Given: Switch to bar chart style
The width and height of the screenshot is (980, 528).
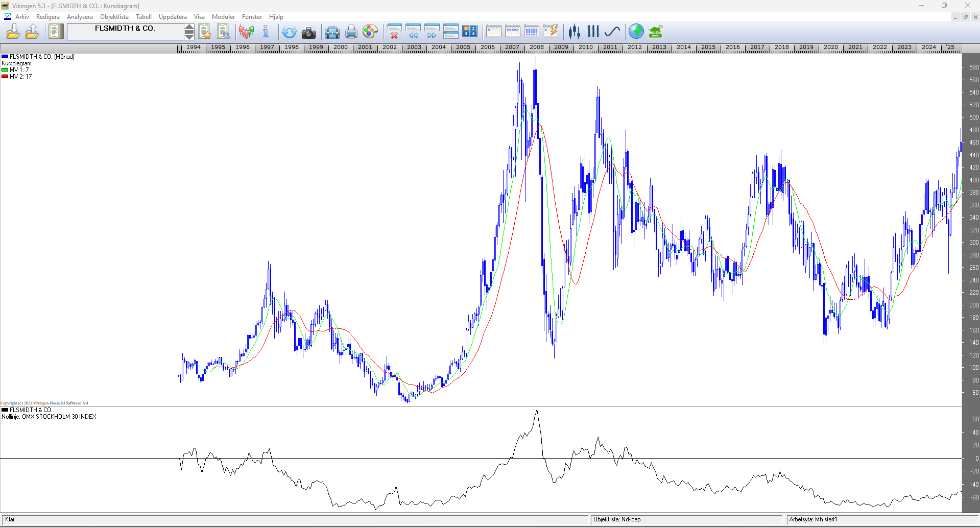Looking at the screenshot, I should (x=593, y=32).
